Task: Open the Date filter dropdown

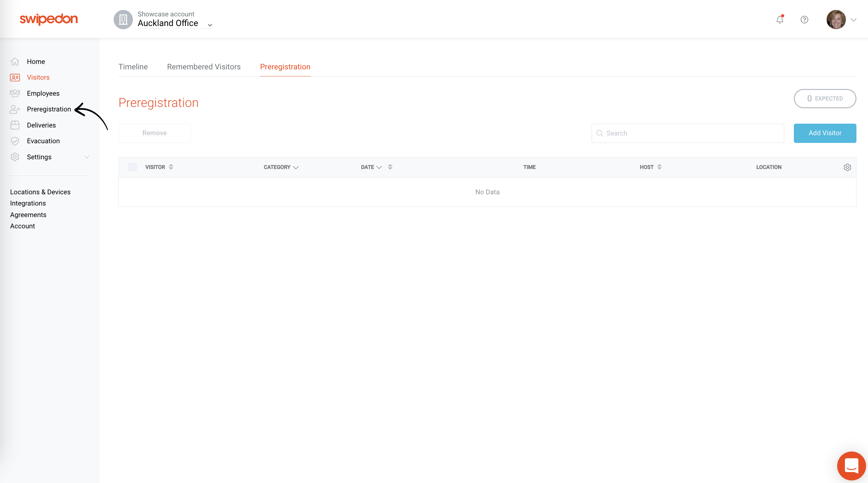Action: [379, 167]
